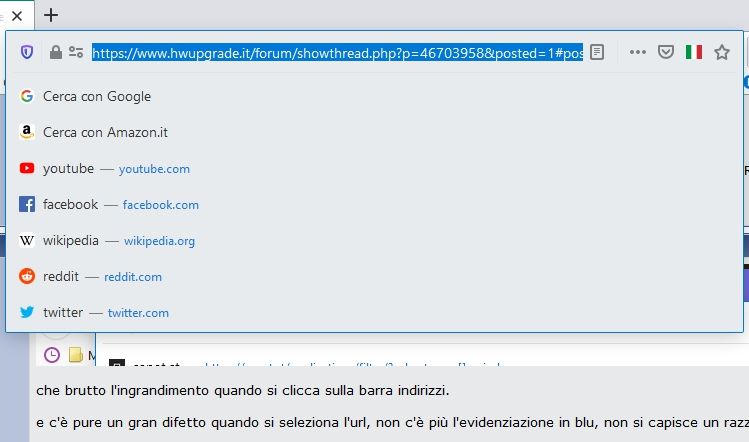Screen dimensions: 749x442
Task: Click text 'e c'è pure un gran difetto'
Action: pos(122,423)
